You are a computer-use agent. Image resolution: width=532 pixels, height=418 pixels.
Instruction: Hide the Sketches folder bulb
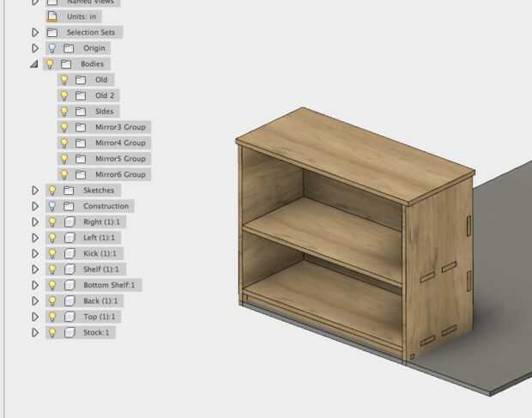click(51, 191)
